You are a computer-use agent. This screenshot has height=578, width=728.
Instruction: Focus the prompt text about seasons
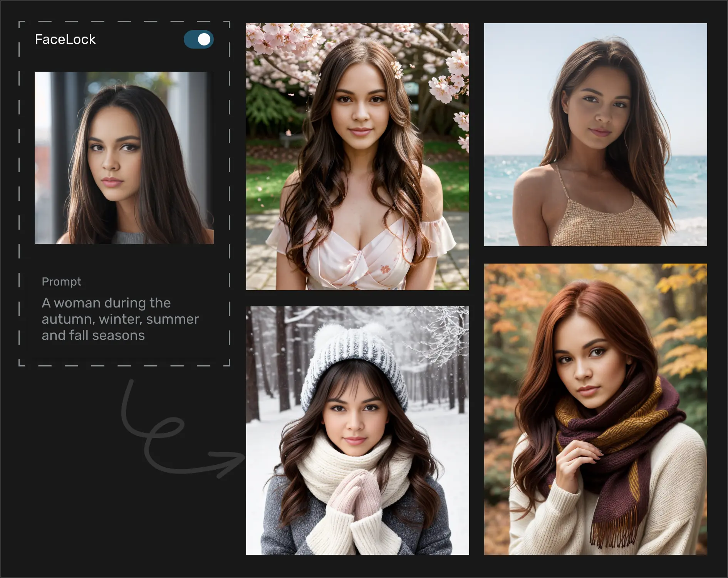pyautogui.click(x=120, y=319)
